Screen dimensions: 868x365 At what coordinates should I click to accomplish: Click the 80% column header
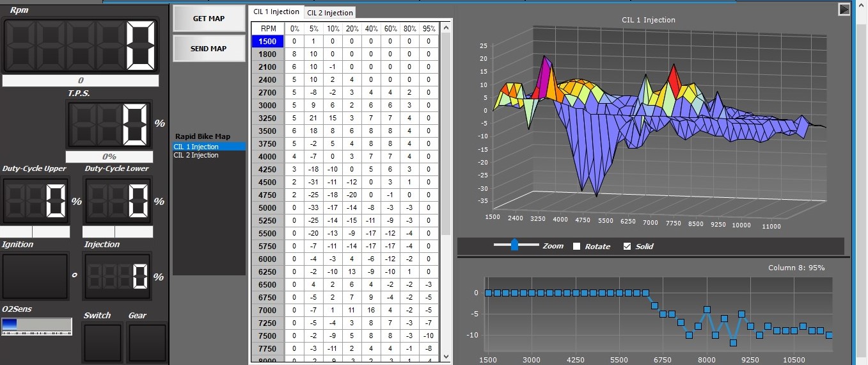click(x=409, y=28)
